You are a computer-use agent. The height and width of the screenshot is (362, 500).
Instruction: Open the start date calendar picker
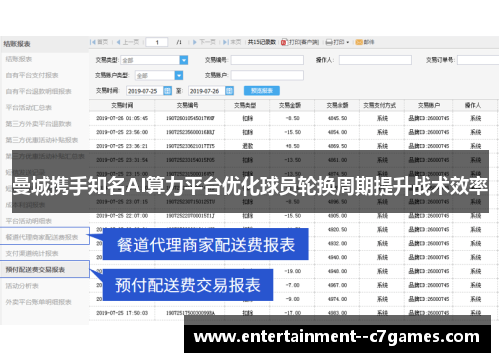[167, 91]
